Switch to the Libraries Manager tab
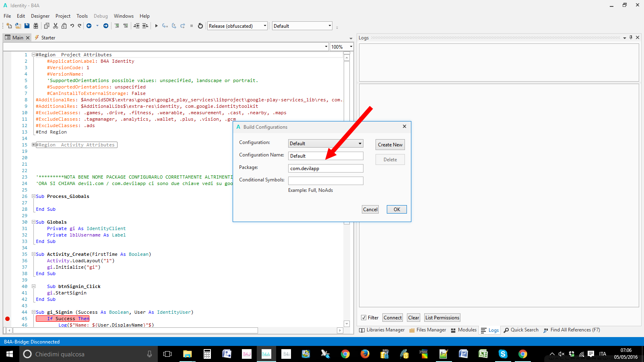The image size is (644, 362). pos(382,330)
